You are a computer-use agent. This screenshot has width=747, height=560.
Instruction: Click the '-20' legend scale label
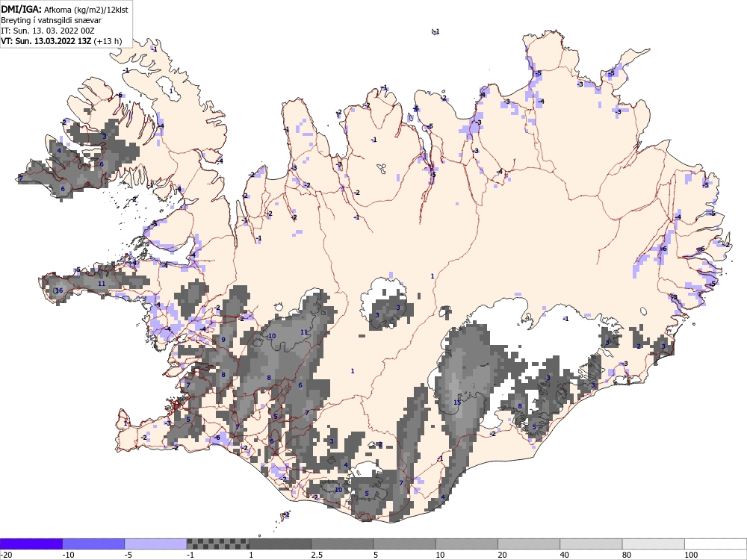(6, 555)
